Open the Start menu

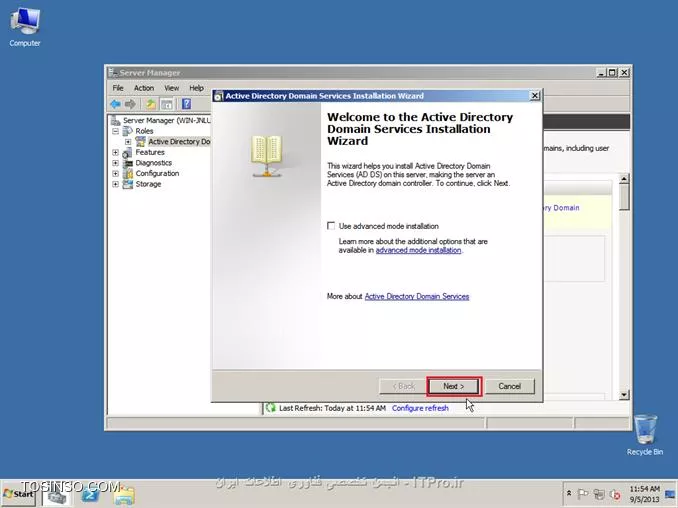point(18,494)
